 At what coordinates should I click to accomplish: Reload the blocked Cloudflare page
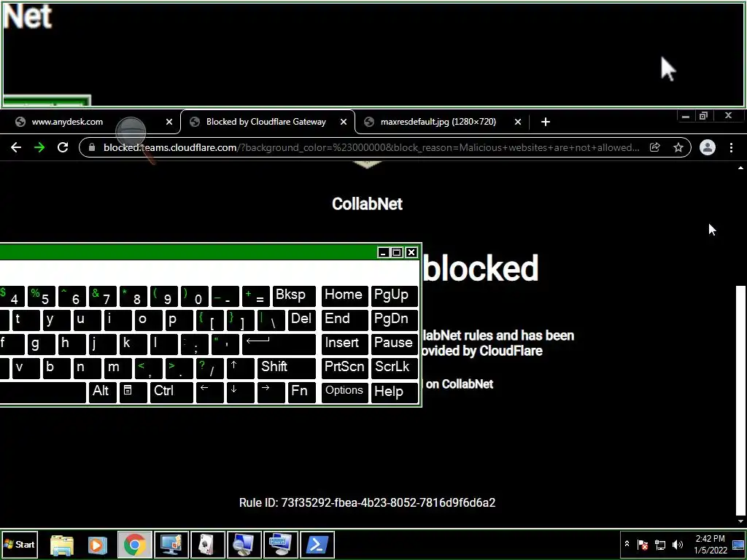point(63,147)
